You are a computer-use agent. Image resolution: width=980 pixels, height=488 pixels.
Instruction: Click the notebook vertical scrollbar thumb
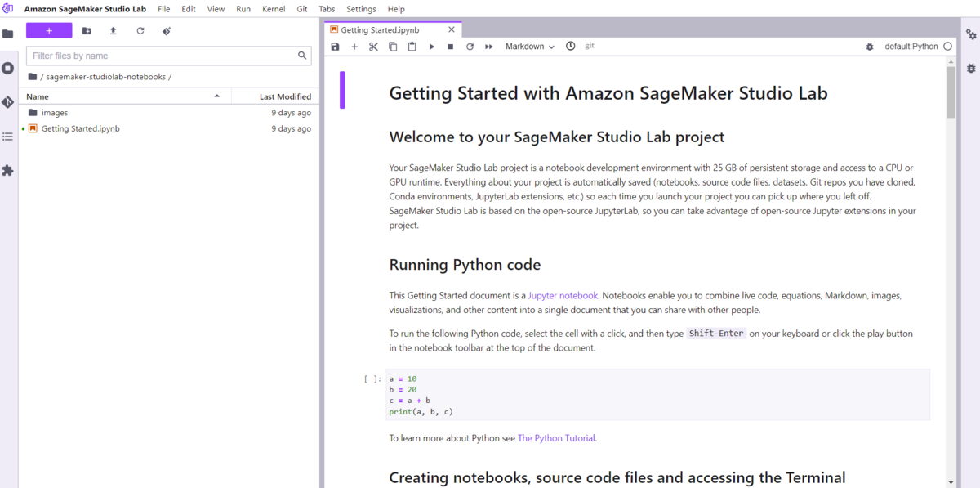[951, 92]
